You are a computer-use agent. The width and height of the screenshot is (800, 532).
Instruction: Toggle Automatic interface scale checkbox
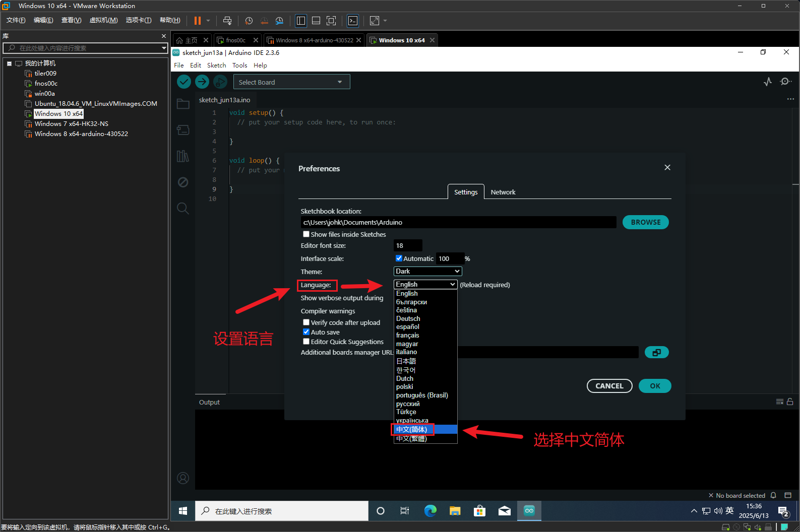[399, 258]
